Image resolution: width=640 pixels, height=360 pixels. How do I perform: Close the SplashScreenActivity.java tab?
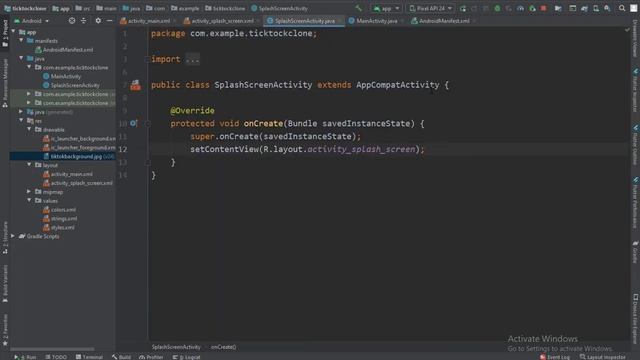340,21
